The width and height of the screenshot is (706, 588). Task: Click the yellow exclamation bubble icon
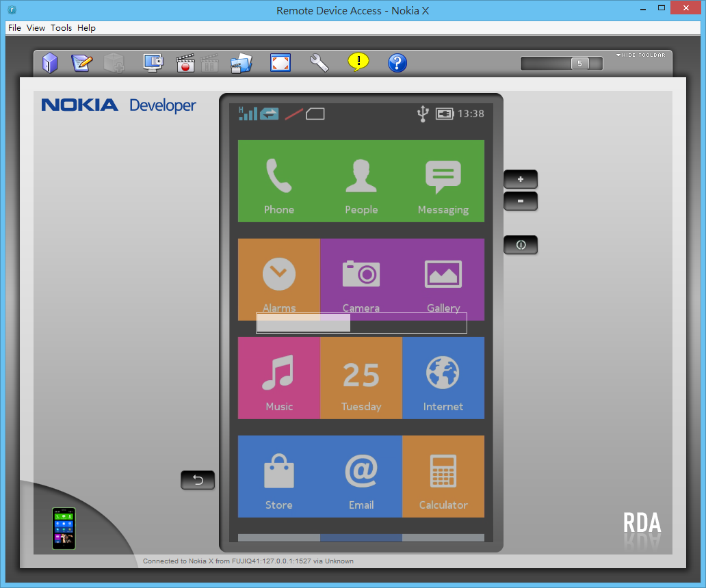(x=358, y=62)
